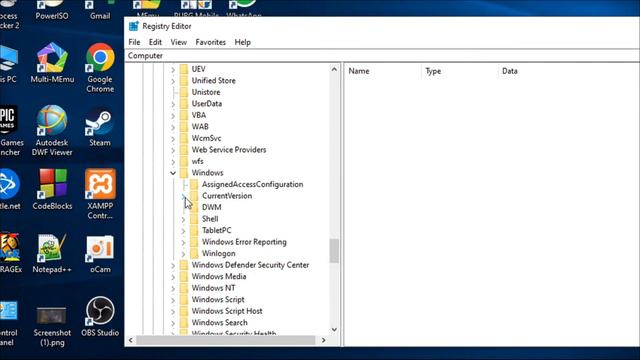Select the Unistore key label
This screenshot has width=640, height=360.
tap(206, 92)
